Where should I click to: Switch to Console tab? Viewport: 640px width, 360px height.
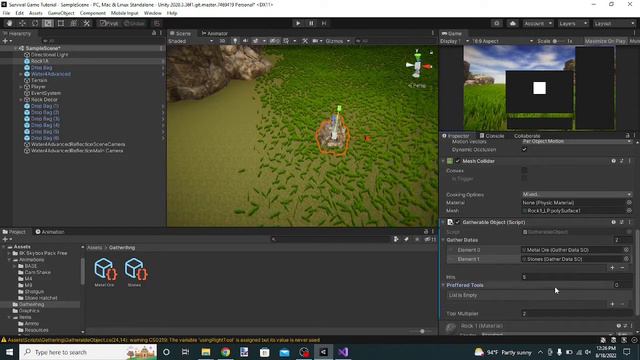492,136
